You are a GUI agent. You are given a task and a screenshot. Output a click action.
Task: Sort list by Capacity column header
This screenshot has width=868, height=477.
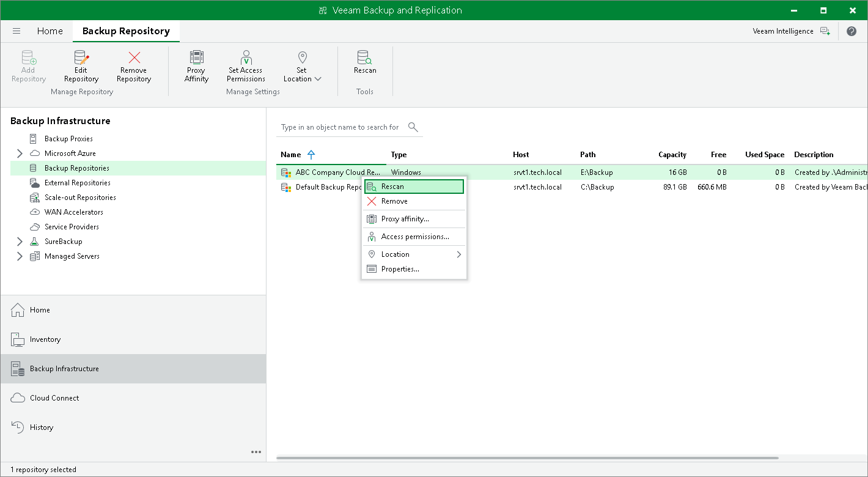click(x=672, y=155)
